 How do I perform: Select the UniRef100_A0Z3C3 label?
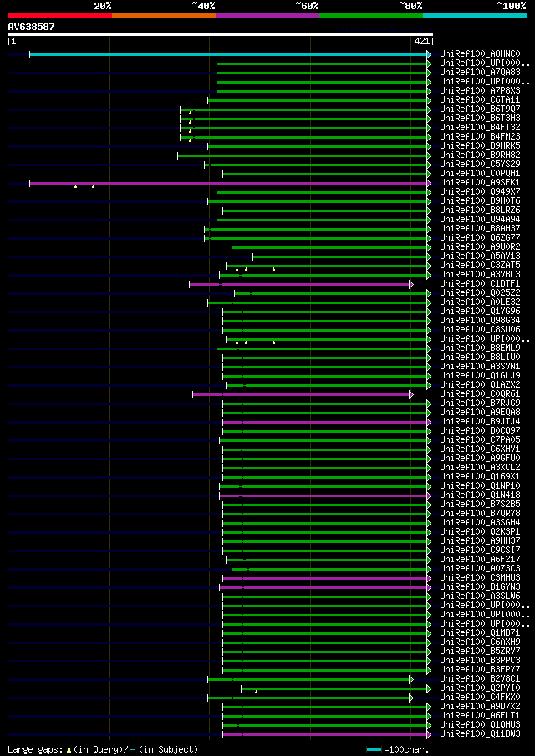point(480,568)
